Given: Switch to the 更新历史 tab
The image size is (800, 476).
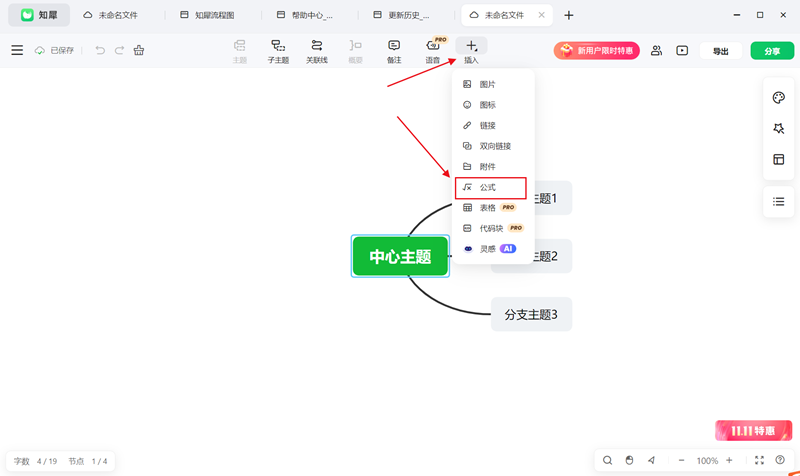Looking at the screenshot, I should click(x=402, y=15).
